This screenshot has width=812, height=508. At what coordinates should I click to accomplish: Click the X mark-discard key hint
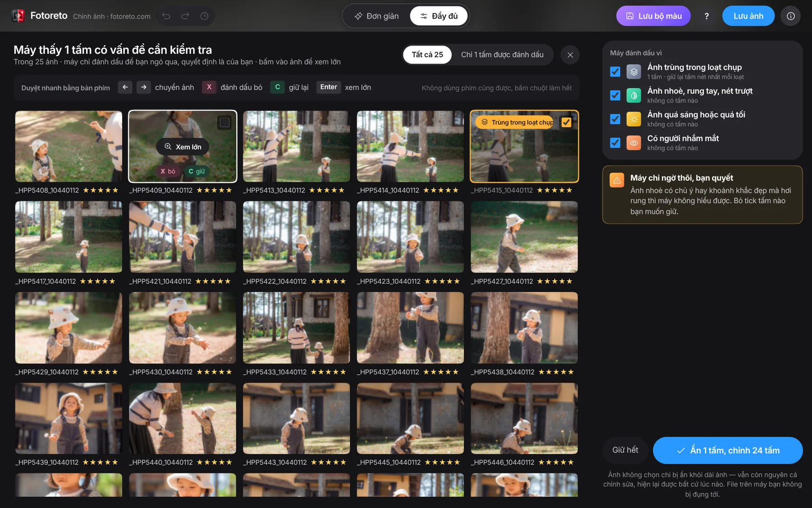pyautogui.click(x=209, y=87)
